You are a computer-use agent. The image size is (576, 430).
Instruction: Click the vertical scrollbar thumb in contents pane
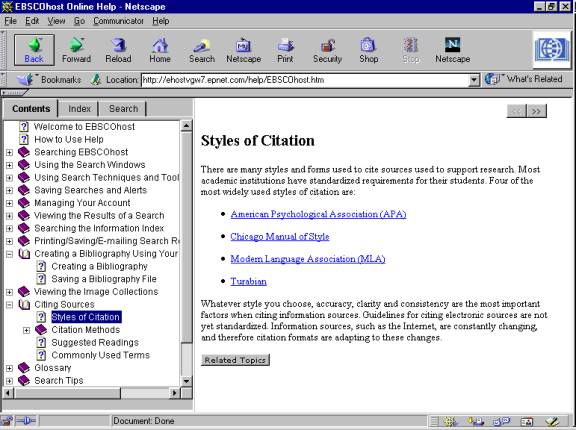(x=186, y=237)
